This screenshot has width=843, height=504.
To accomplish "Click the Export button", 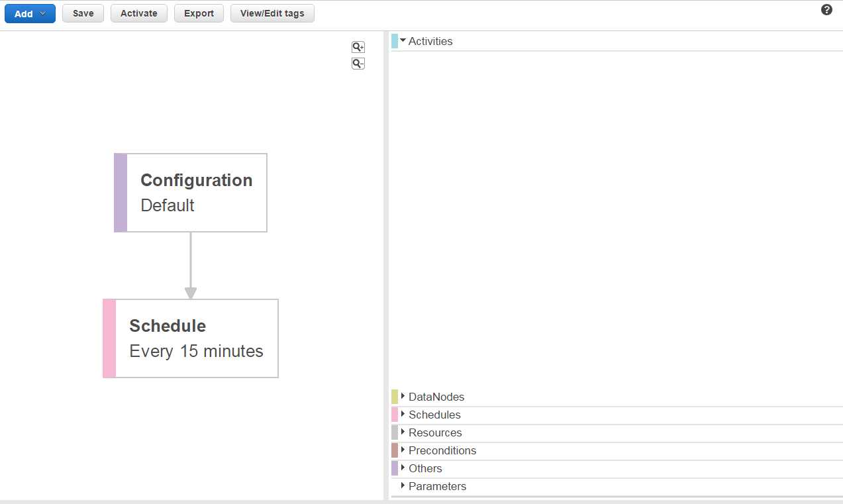I will [199, 13].
